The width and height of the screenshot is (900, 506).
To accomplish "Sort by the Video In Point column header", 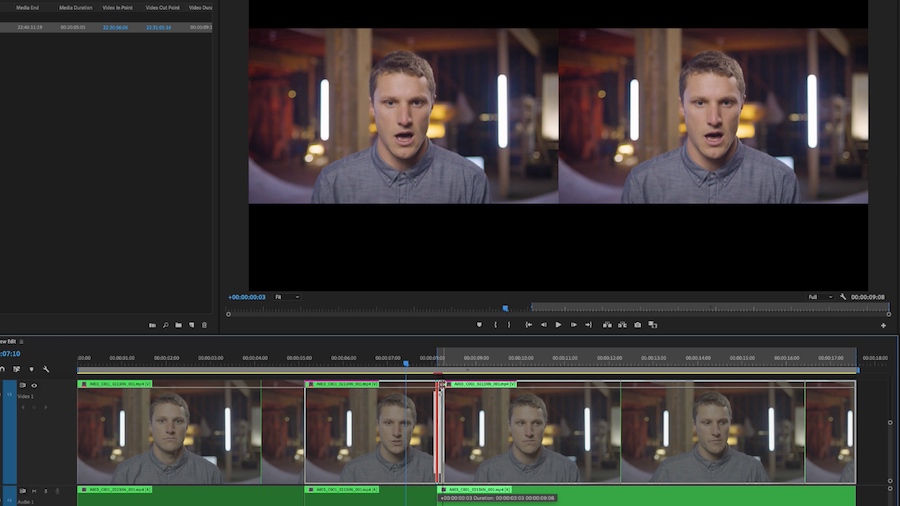I will coord(117,7).
